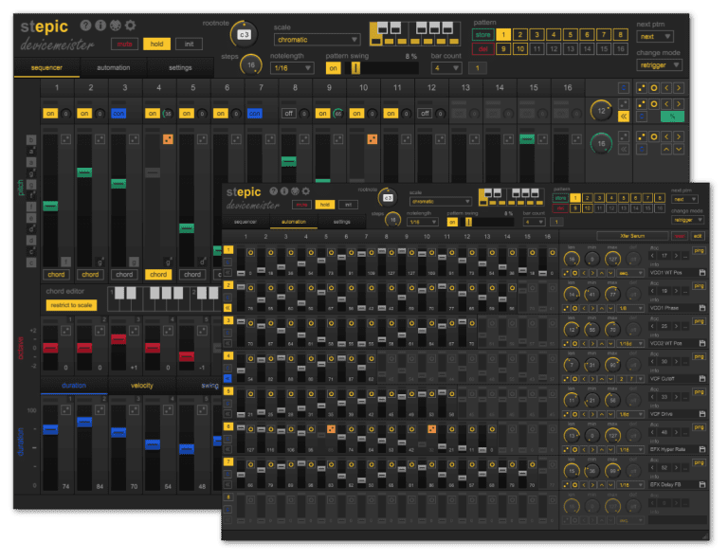Open scale chromatic dropdown in back window
Screen dimensions: 728x560
[317, 40]
